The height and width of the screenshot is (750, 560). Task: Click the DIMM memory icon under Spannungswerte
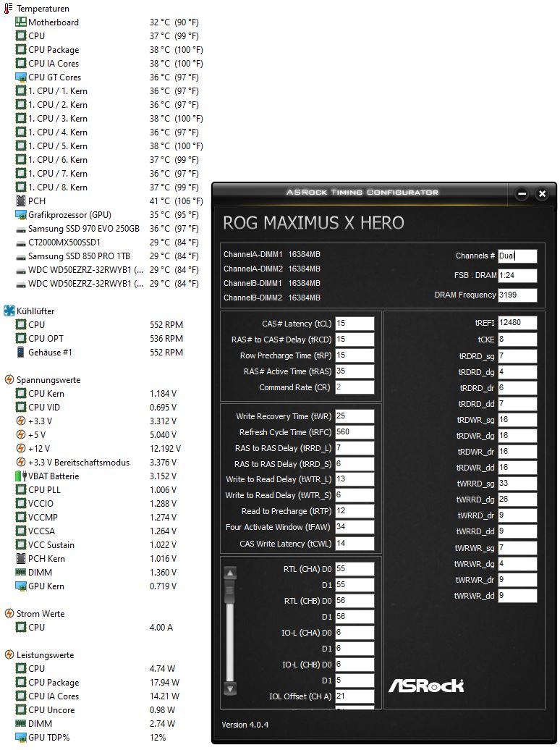[20, 572]
